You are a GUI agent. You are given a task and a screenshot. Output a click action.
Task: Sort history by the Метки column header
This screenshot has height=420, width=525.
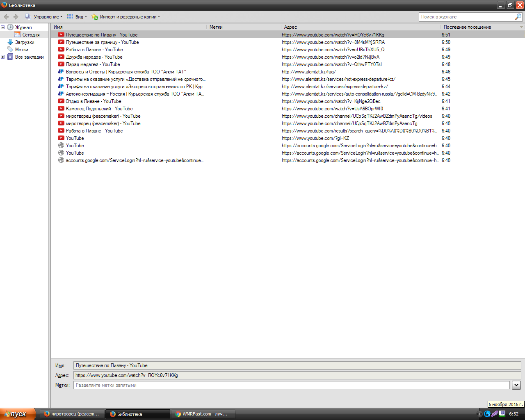point(244,27)
